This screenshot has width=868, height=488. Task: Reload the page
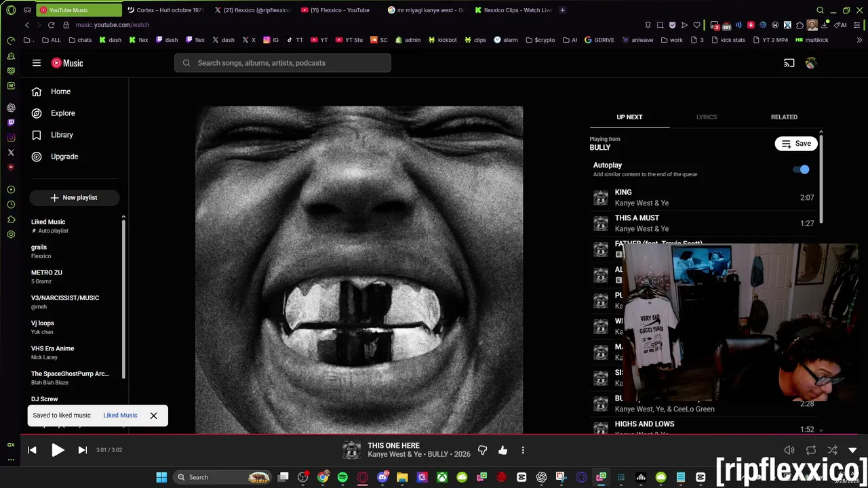point(51,25)
